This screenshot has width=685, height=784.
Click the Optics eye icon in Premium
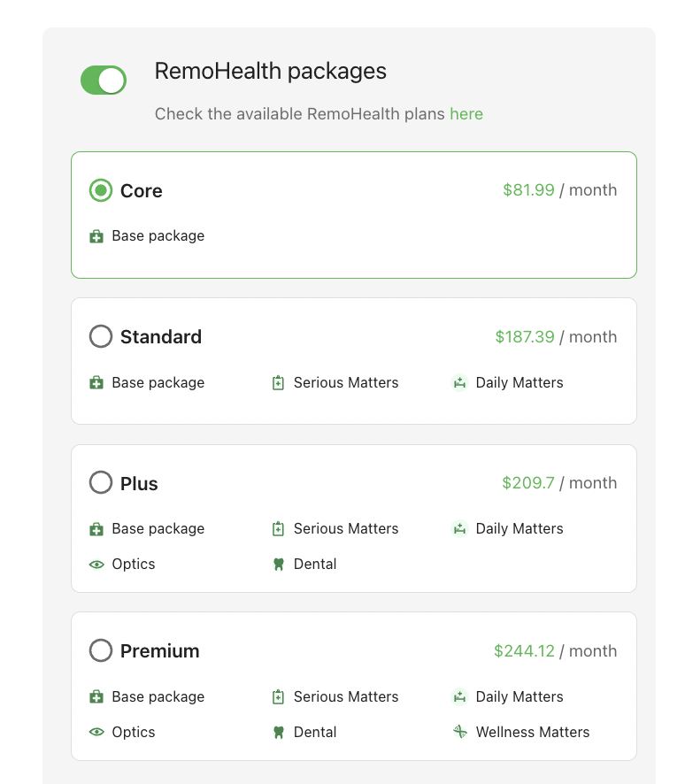(x=96, y=733)
